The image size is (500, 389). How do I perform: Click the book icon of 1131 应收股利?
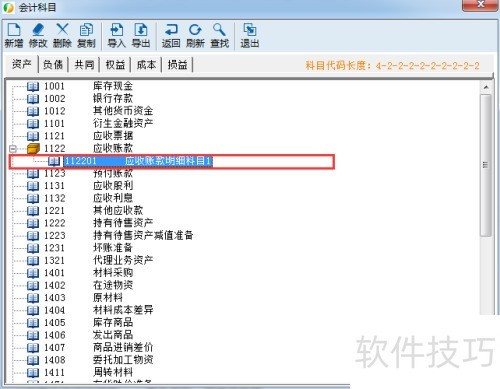[33, 186]
